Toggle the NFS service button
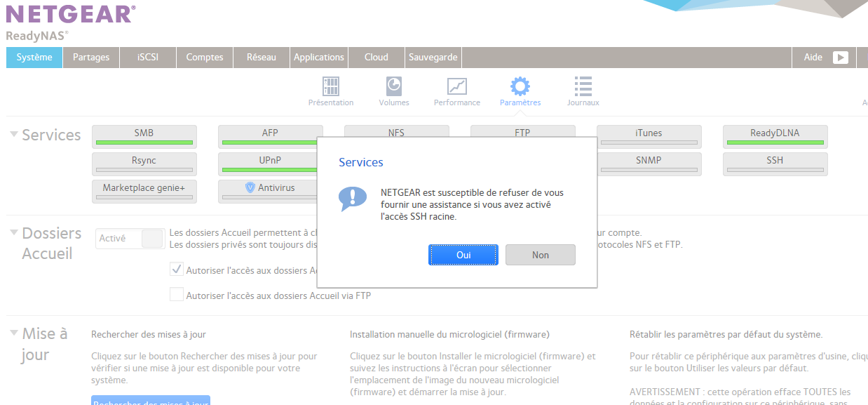This screenshot has width=868, height=405. coord(397,131)
